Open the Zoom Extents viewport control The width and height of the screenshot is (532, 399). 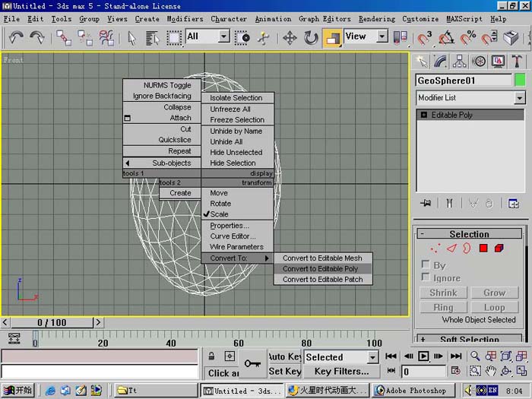coord(505,356)
